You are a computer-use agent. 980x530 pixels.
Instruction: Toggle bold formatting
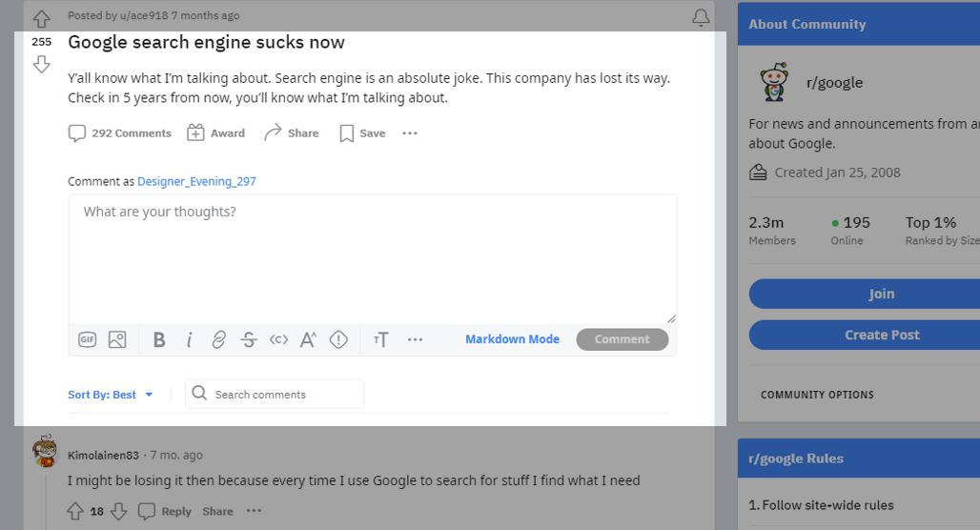(x=159, y=339)
